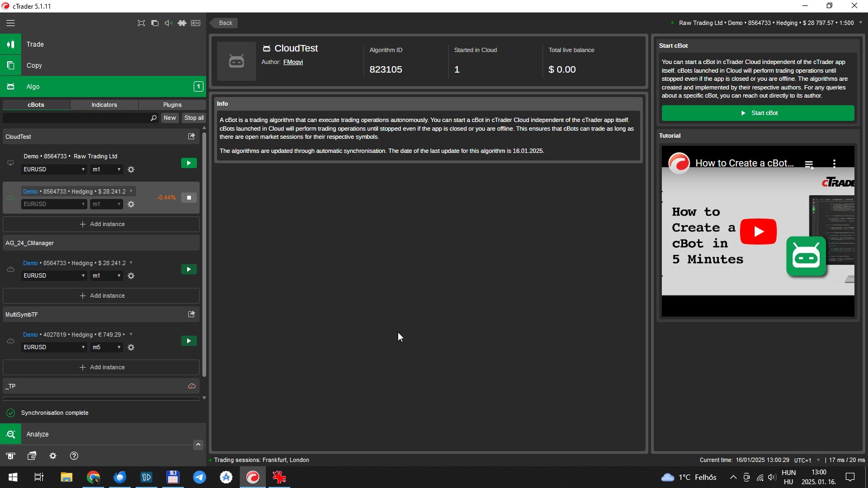Click the detach windows layout icon
Screen dimensions: 868x488
[155, 23]
